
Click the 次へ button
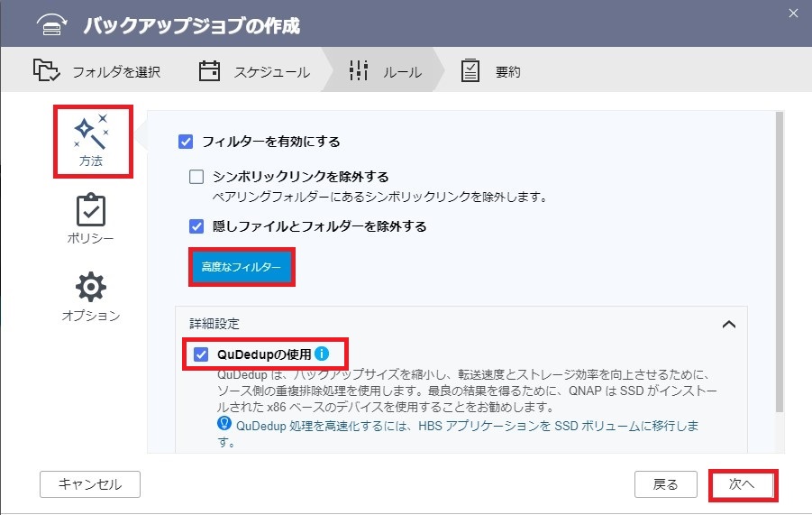click(x=743, y=484)
